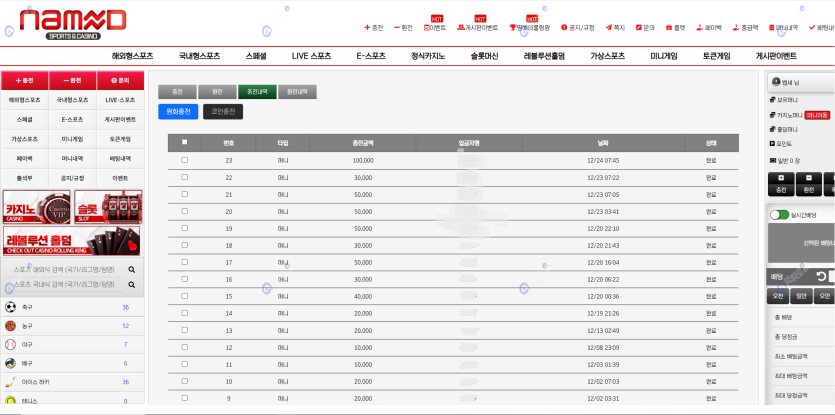Check the checkbox for row number 19
Image resolution: width=835 pixels, height=415 pixels.
coord(184,228)
